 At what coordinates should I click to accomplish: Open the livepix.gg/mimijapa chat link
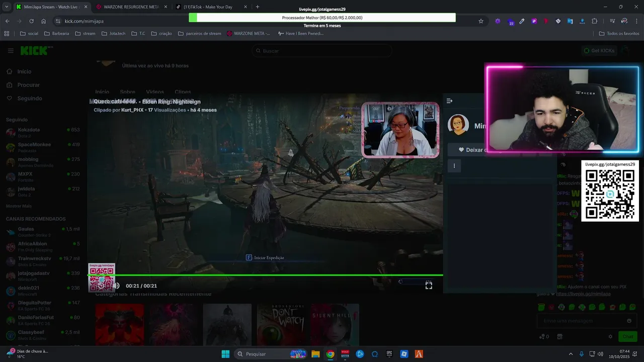coord(583,294)
